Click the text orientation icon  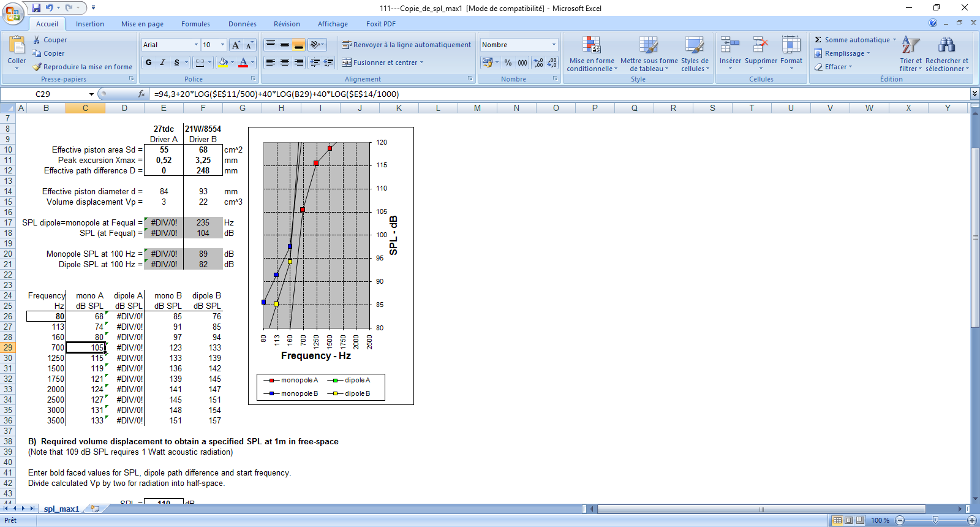point(317,45)
